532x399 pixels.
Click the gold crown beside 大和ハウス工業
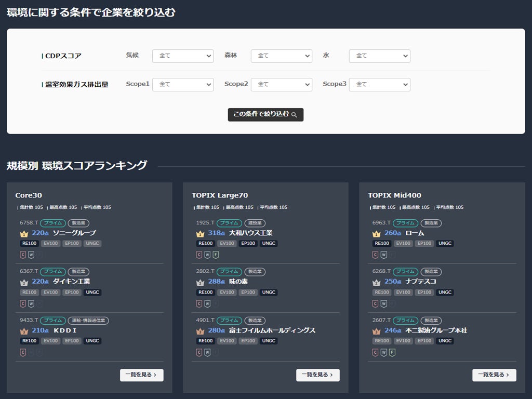pos(200,234)
